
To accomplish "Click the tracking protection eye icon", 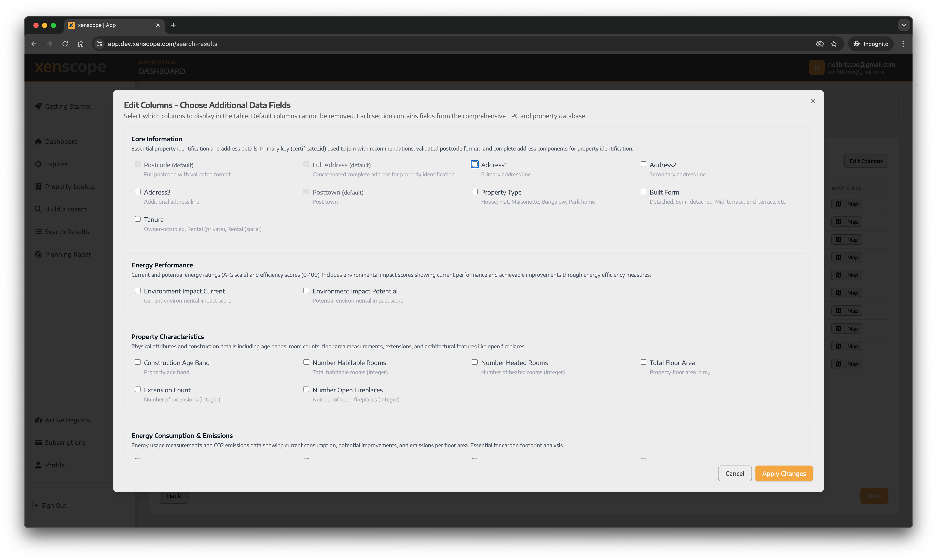I will click(x=819, y=44).
